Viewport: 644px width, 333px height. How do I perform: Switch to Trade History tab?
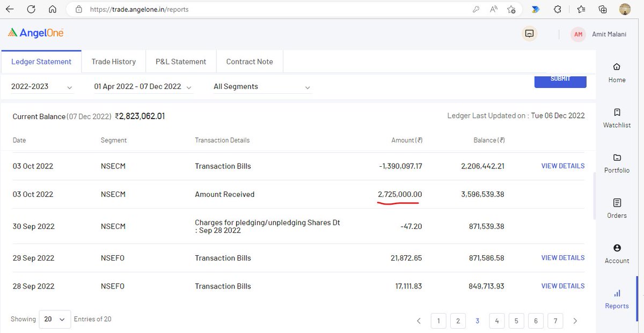coord(114,62)
